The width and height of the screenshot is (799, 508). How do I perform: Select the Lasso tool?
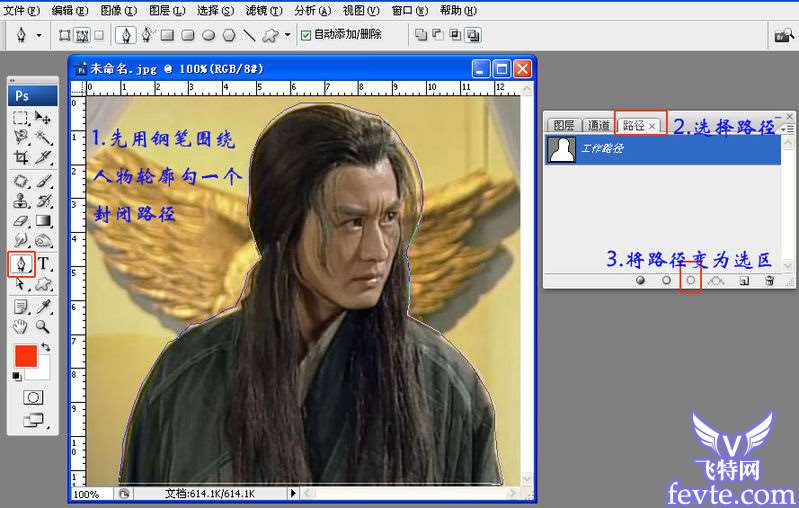20,137
